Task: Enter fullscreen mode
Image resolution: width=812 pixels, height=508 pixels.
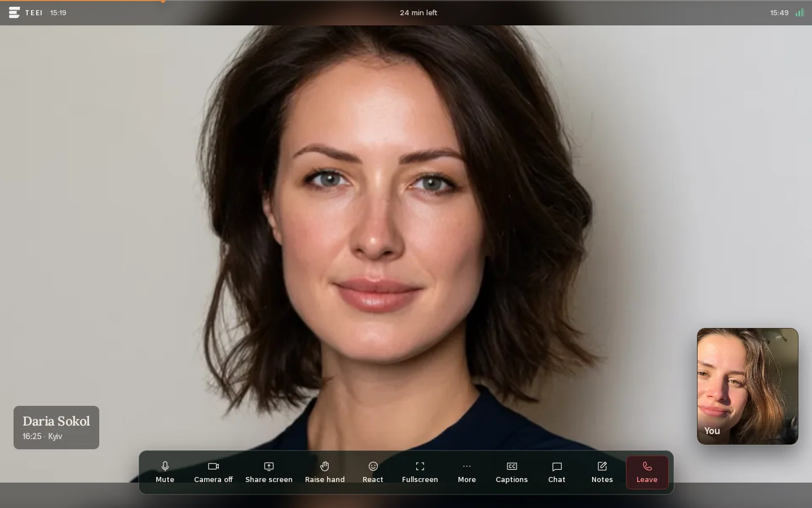Action: (420, 472)
